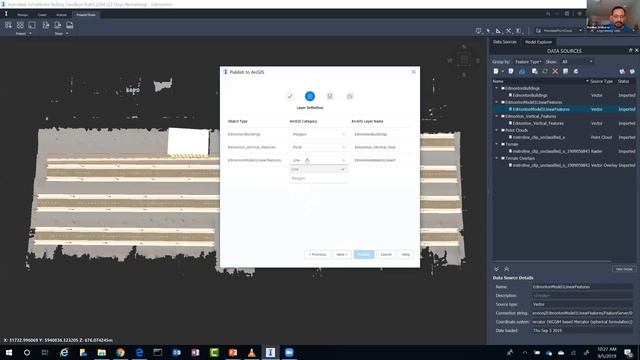Cancel the Publish to ArcGIS dialog
The width and height of the screenshot is (640, 360).
point(386,254)
